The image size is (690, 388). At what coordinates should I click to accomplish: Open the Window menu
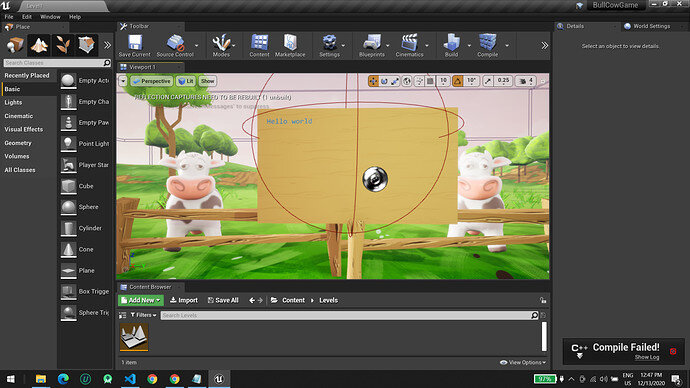50,17
